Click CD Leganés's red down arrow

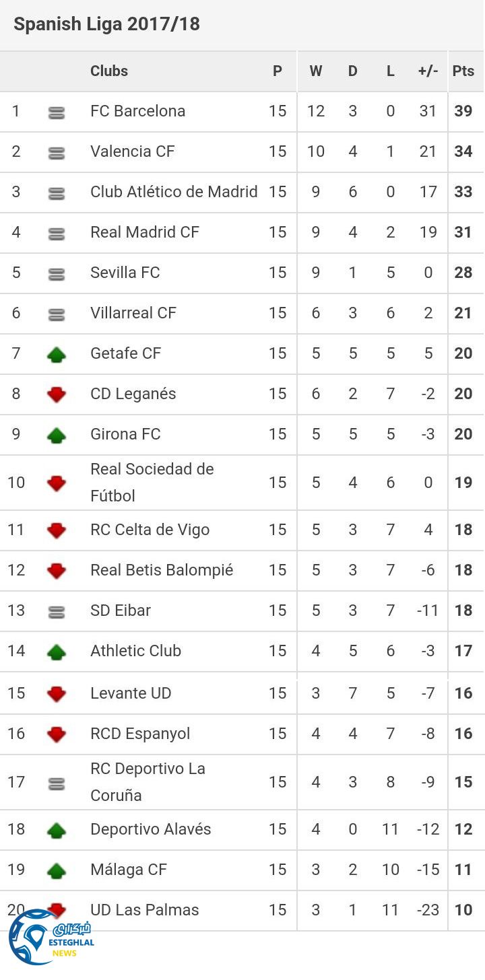tap(57, 394)
